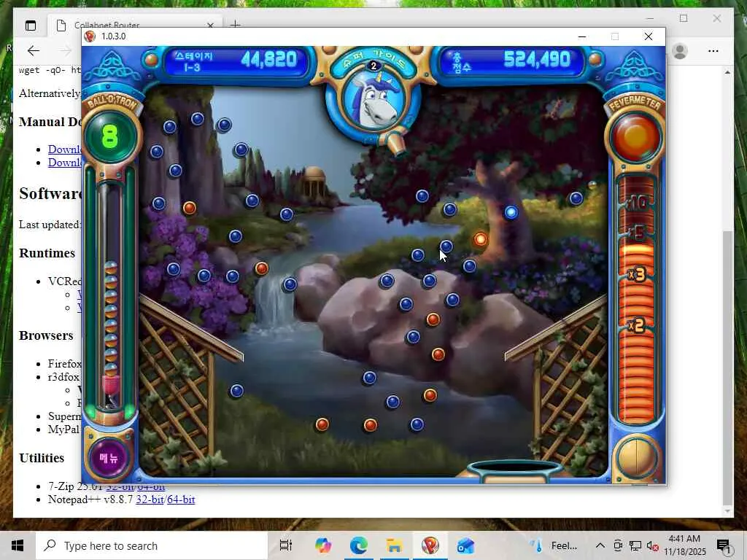Close the 1.0.3.0 game window
Image resolution: width=747 pixels, height=560 pixels.
coord(649,36)
